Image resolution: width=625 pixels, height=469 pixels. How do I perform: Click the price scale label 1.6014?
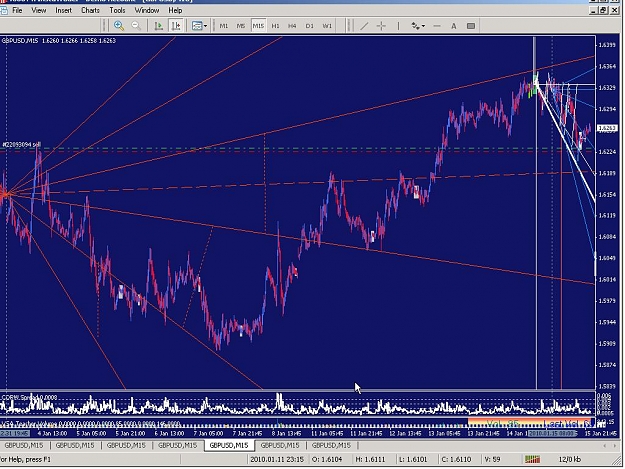607,279
